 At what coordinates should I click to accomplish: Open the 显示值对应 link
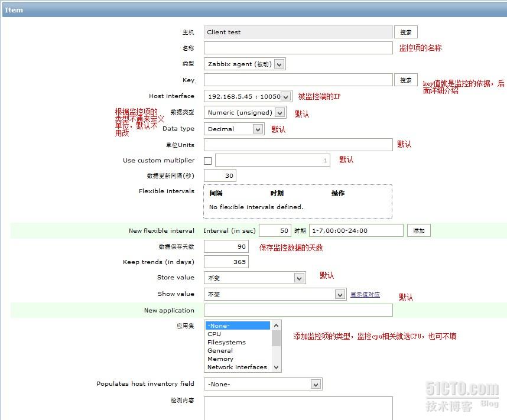(365, 295)
